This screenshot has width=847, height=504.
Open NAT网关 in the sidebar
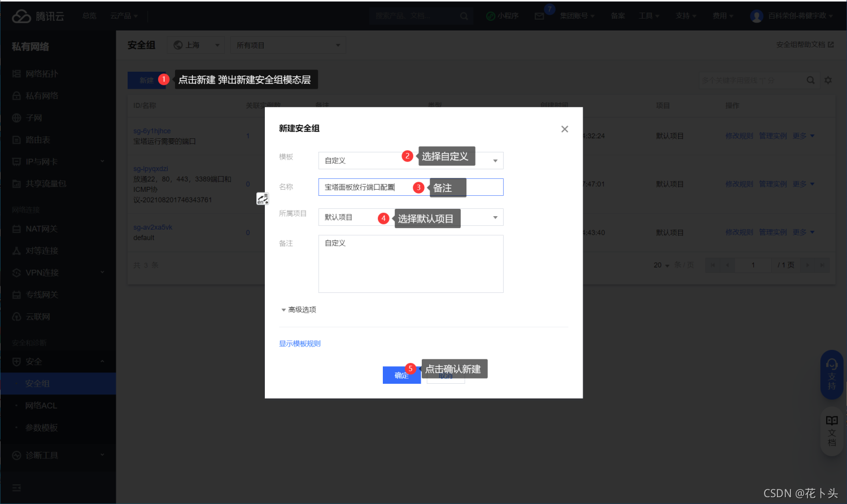[41, 229]
